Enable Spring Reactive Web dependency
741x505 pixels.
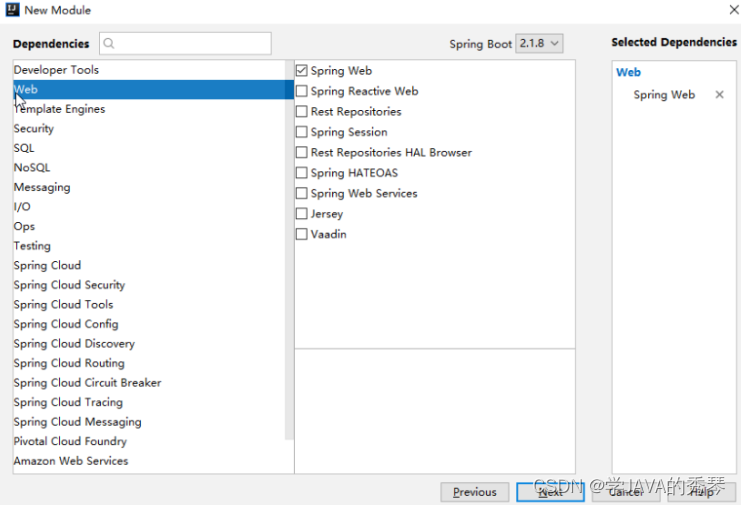point(302,91)
